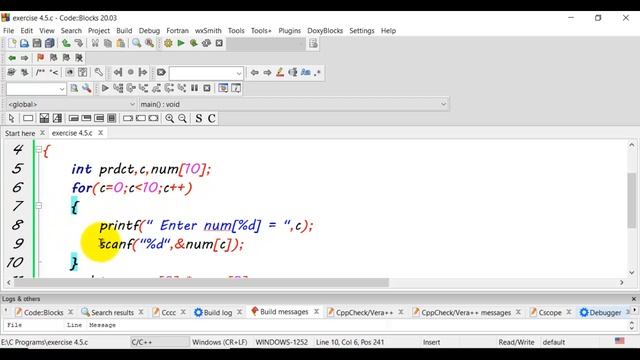Click the Build gear icon
Image resolution: width=640 pixels, height=360 pixels.
coord(168,43)
